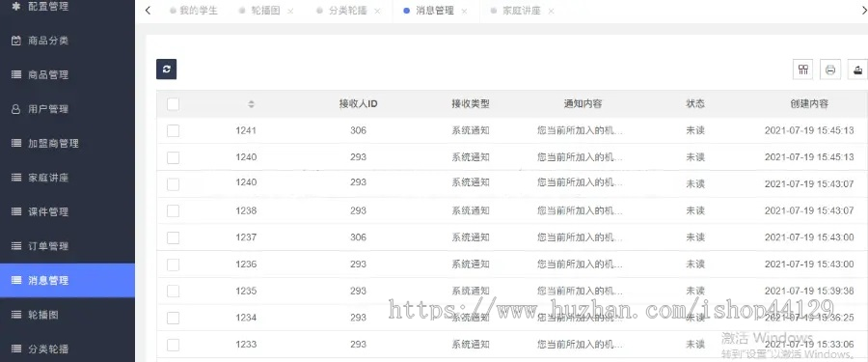868x362 pixels.
Task: Click receiver ID 306 in row 1237
Action: 358,237
